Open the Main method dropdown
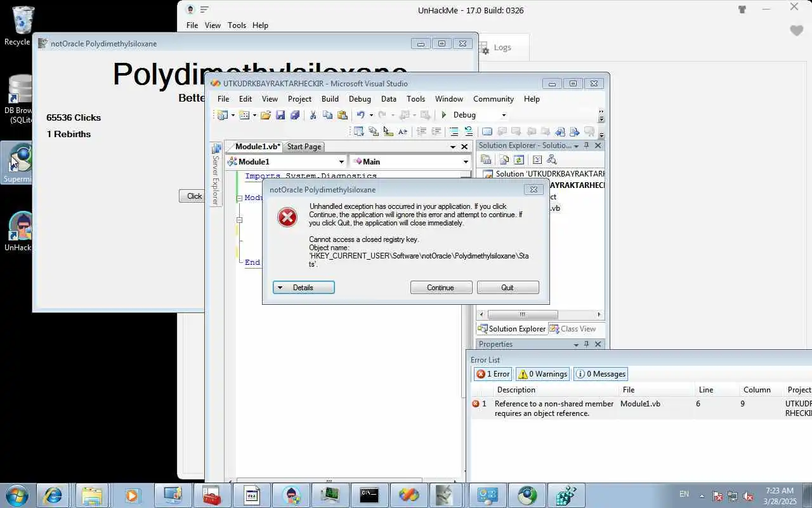This screenshot has width=812, height=508. pyautogui.click(x=466, y=162)
